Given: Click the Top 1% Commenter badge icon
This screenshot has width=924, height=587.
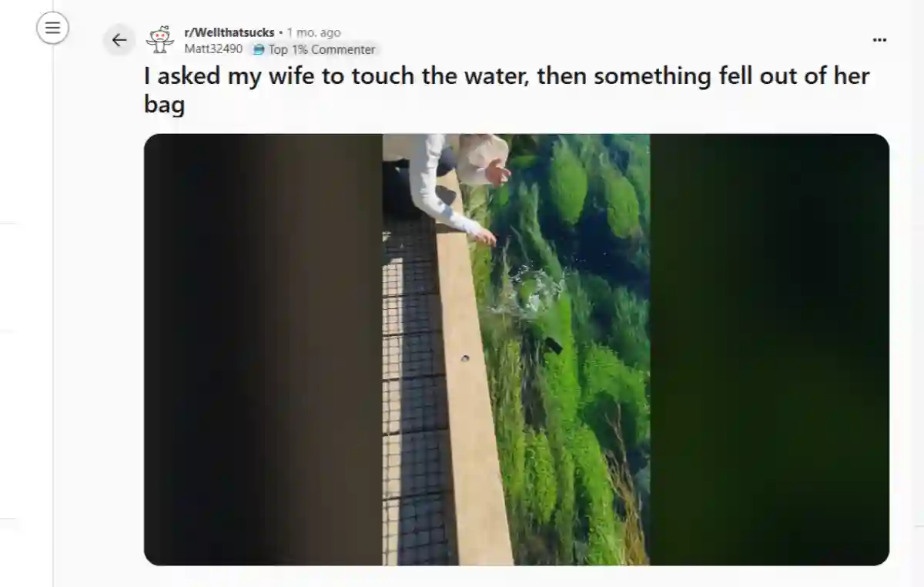Looking at the screenshot, I should coord(259,50).
